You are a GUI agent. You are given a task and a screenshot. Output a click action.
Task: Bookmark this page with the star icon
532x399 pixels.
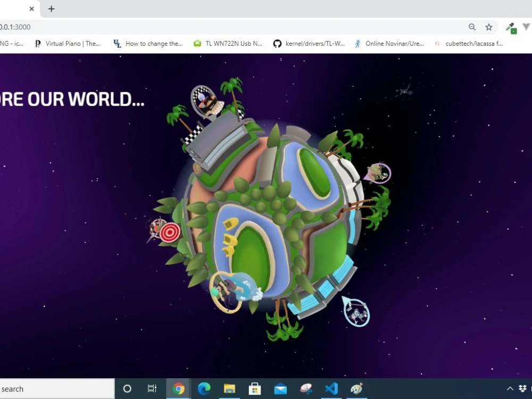click(488, 27)
